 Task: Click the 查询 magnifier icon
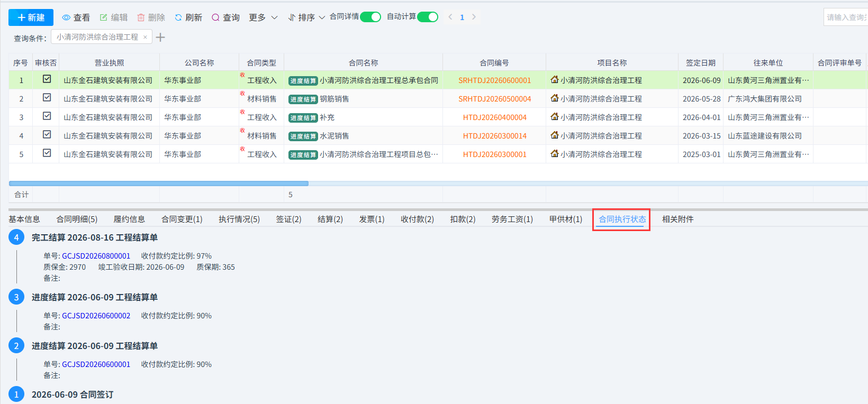tap(215, 17)
